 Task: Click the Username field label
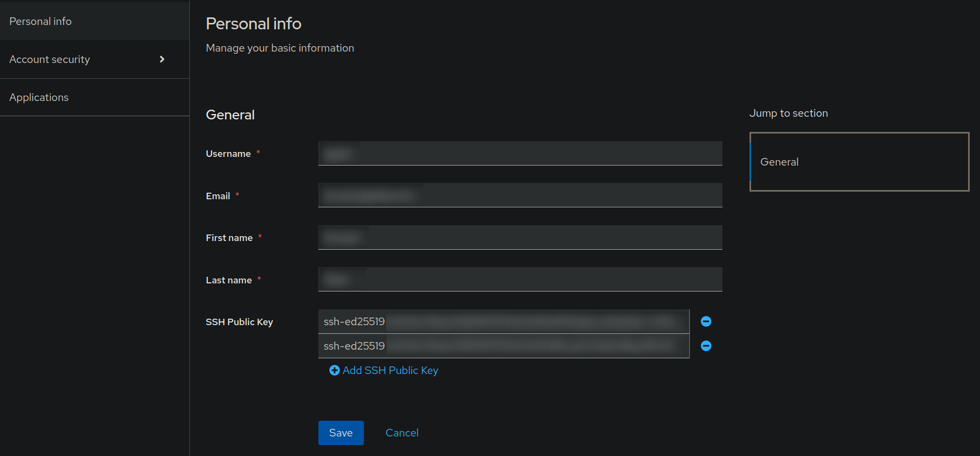pyautogui.click(x=228, y=154)
